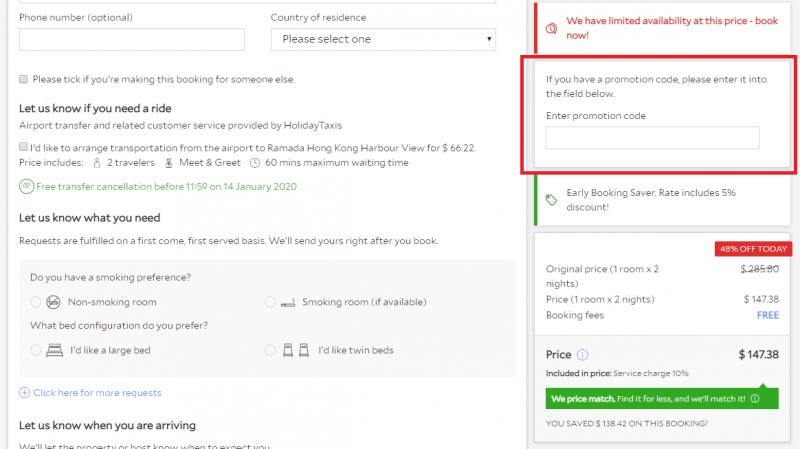Click the waiting time clock icon
The image size is (800, 449).
coord(255,163)
